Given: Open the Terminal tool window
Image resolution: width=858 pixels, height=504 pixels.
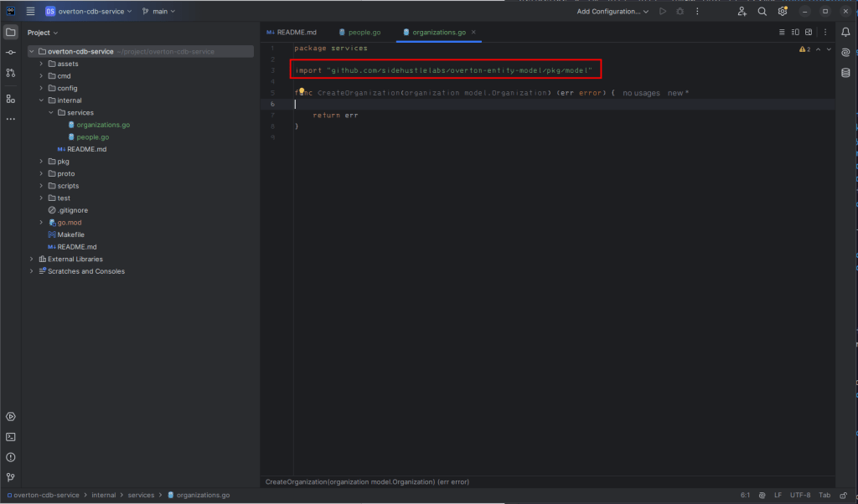Looking at the screenshot, I should point(11,436).
